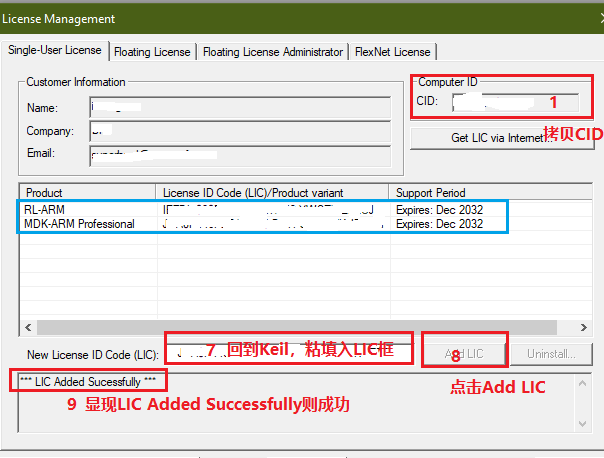Click the Support Period column header

point(490,193)
